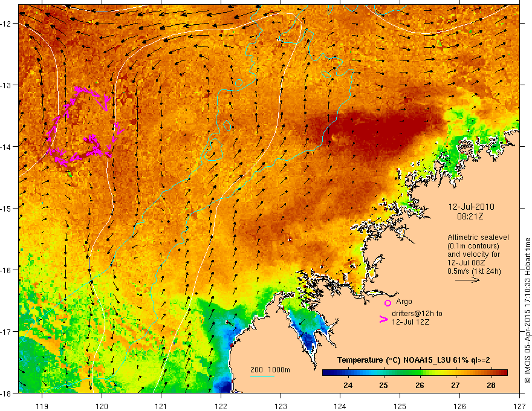Click latitude axis label -14
The image size is (532, 411).
pyautogui.click(x=6, y=147)
